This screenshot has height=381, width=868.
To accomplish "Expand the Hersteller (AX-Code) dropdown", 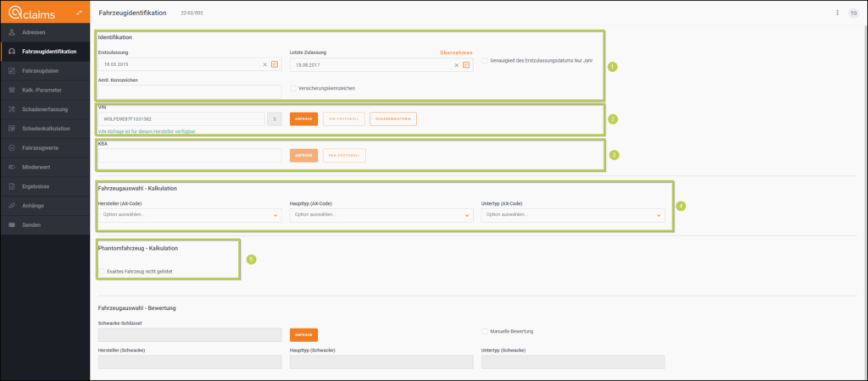I will (189, 215).
